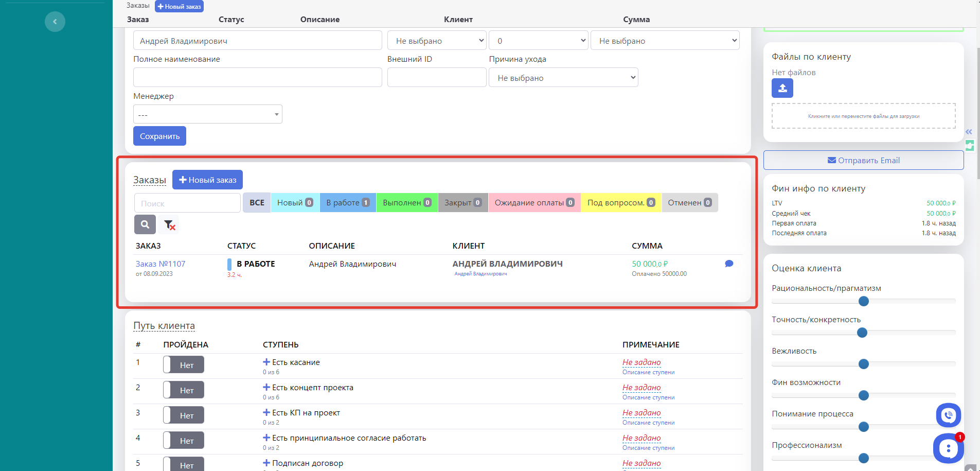This screenshot has width=980, height=471.
Task: Click the magnifier search button in orders
Action: pos(145,224)
